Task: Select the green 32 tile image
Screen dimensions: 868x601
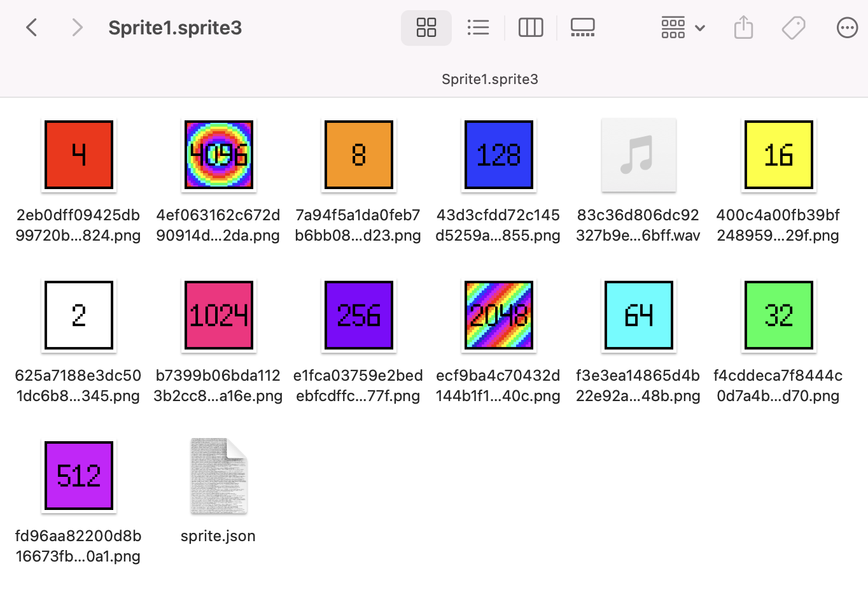Action: 779,315
